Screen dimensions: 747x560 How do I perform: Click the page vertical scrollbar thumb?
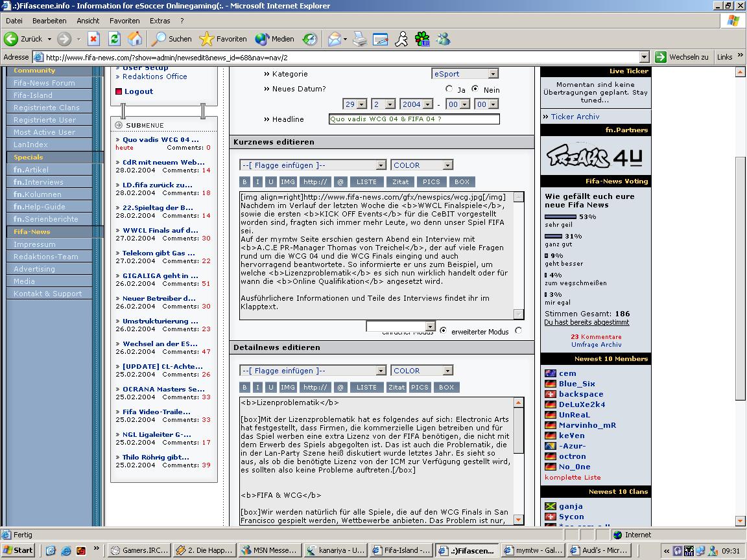coord(740,279)
